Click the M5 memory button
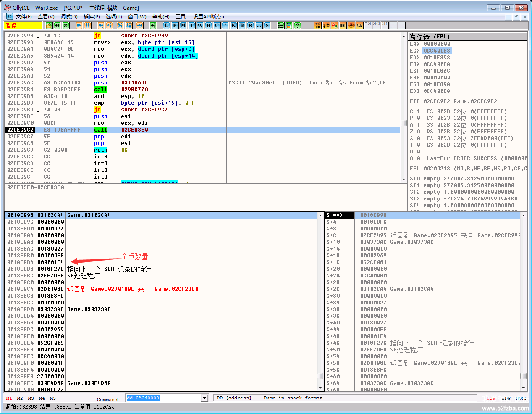The height and width of the screenshot is (414, 532). coord(52,398)
